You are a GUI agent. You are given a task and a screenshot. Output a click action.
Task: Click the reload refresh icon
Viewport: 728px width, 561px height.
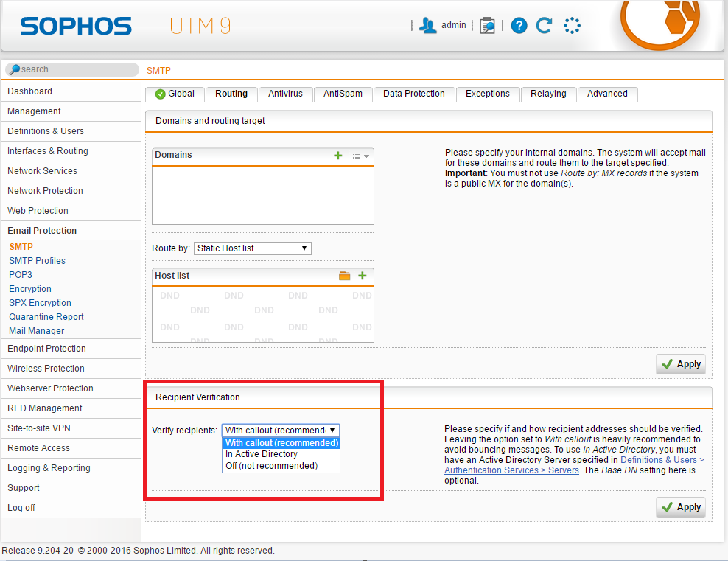click(544, 26)
